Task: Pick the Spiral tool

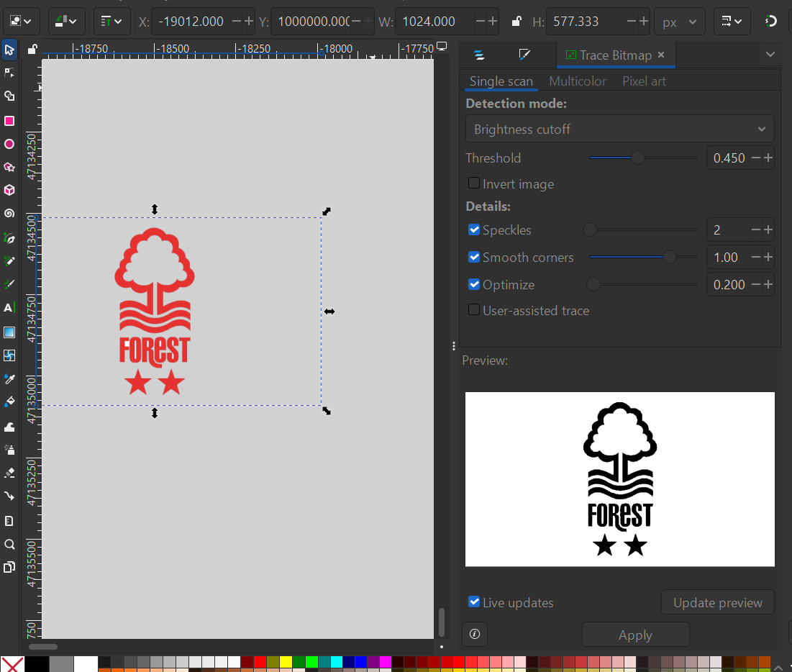Action: point(10,213)
